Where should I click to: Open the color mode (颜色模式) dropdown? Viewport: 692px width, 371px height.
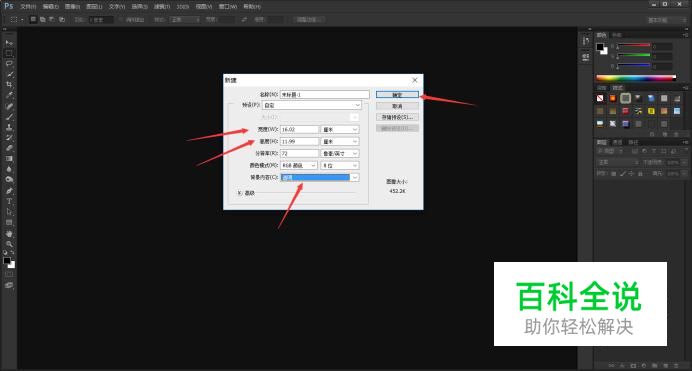coord(299,165)
